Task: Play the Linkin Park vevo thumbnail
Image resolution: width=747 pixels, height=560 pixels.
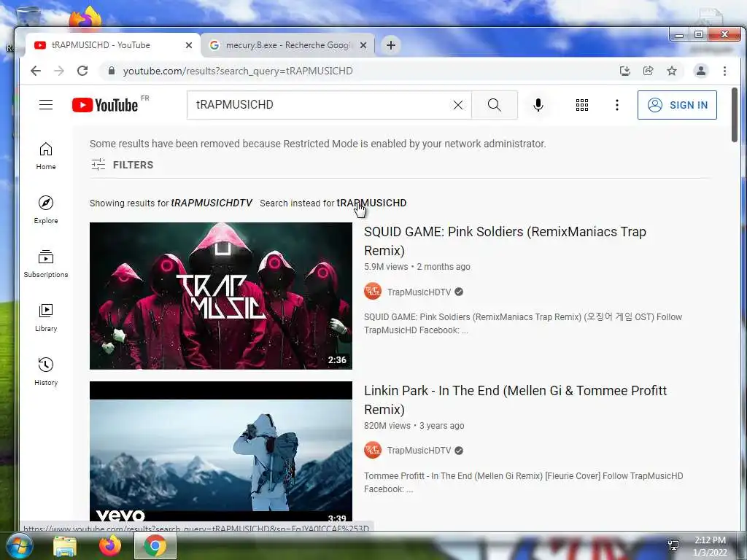Action: (x=221, y=451)
